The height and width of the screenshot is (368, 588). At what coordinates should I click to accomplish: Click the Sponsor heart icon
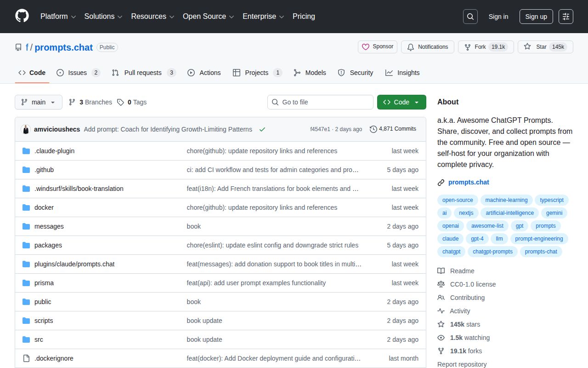pos(366,46)
